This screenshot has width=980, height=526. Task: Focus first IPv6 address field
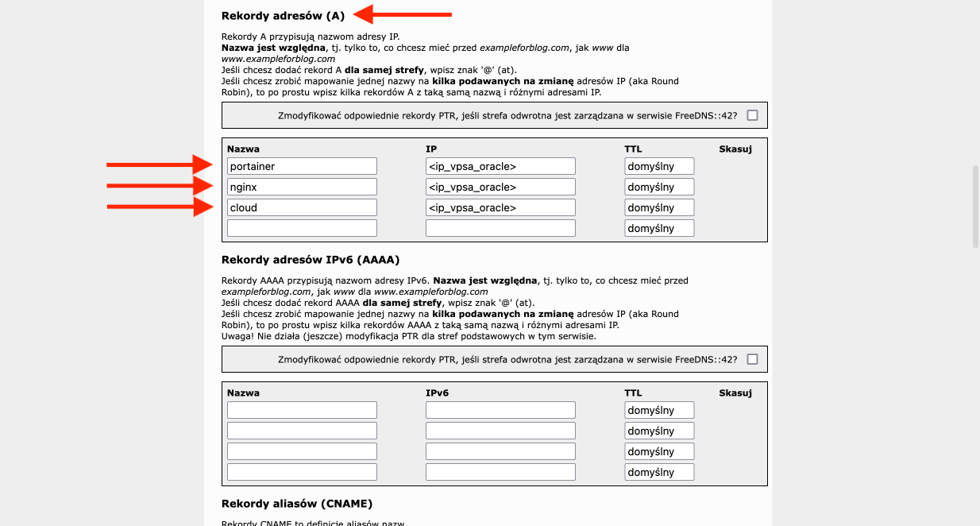click(x=500, y=410)
